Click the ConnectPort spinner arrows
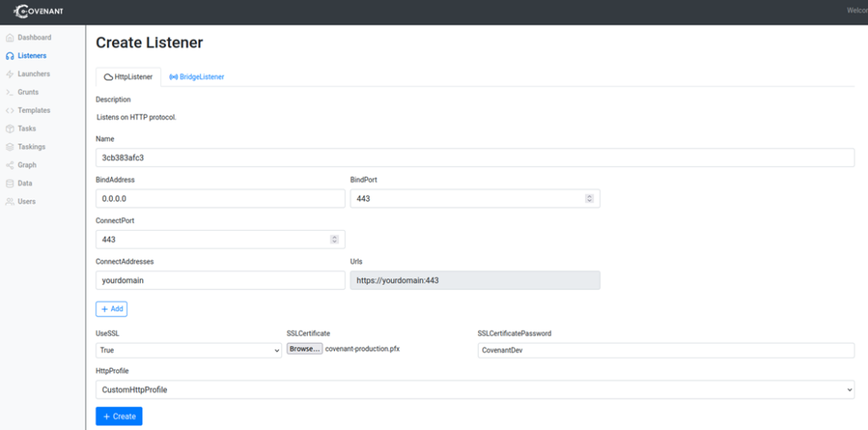Viewport: 868px width, 430px height. point(334,239)
